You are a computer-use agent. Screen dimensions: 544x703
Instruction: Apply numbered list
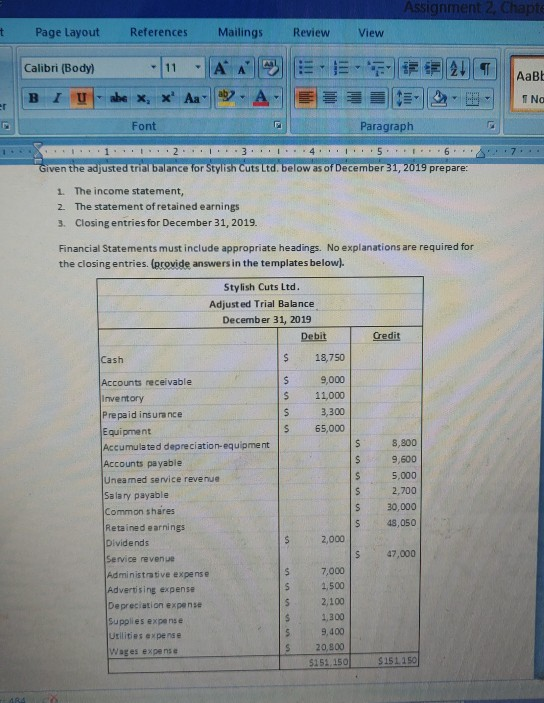point(341,68)
